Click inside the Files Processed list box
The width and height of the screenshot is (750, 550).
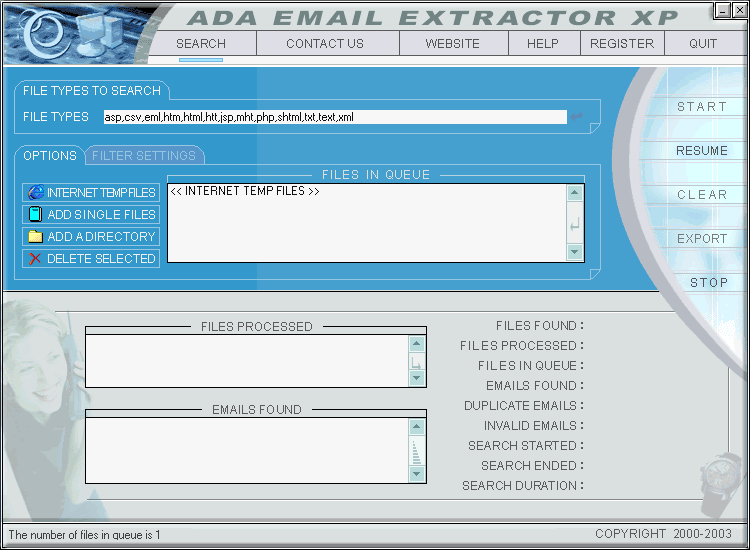point(247,361)
